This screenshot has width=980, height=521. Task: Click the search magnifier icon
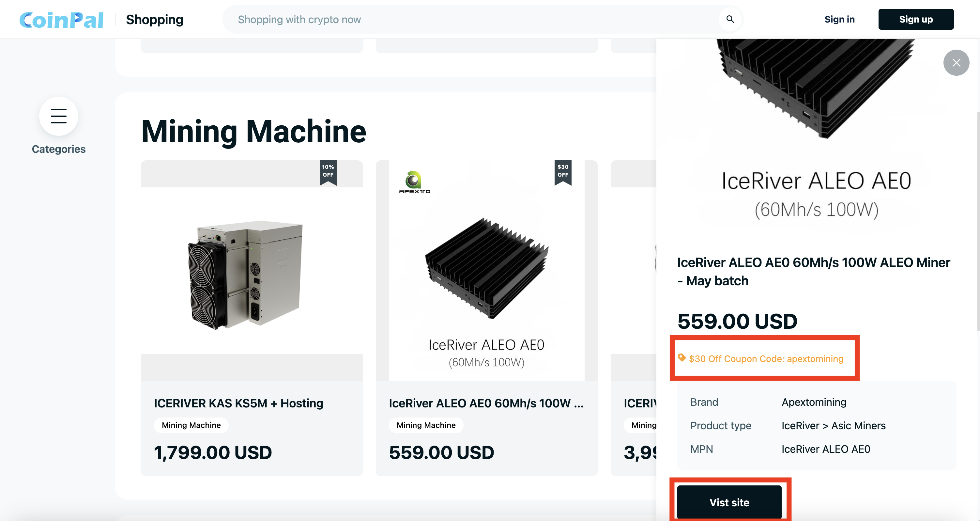pos(730,19)
